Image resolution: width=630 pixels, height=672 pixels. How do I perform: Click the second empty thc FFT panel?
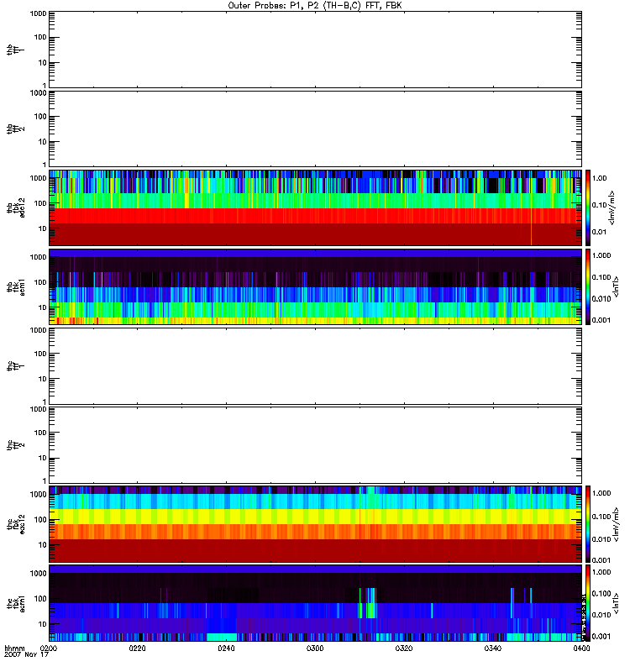click(315, 444)
